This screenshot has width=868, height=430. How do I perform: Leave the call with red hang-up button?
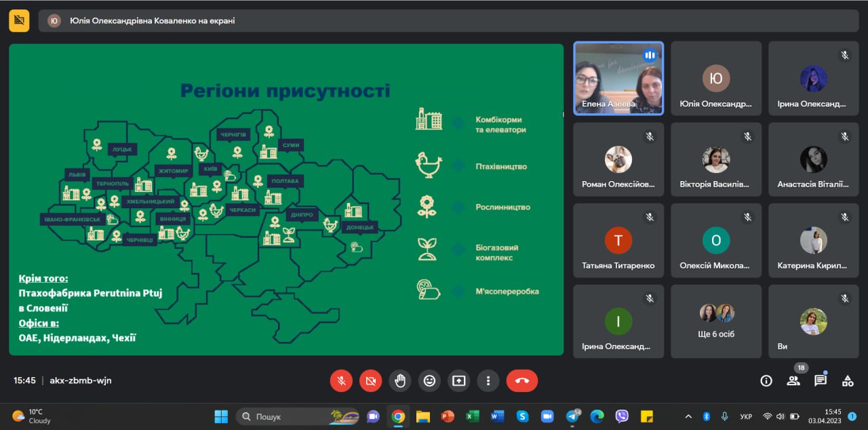(x=521, y=380)
